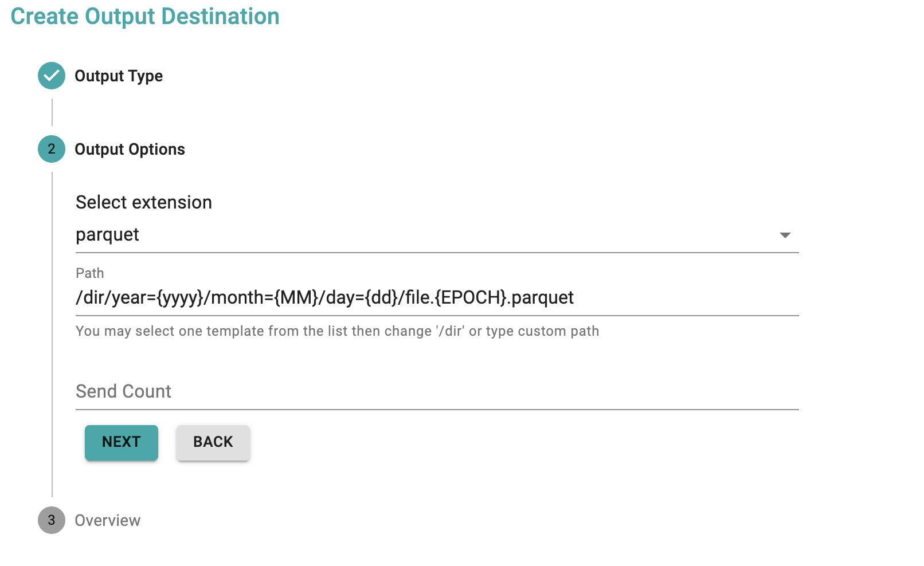
Task: Select the Output Options step label
Action: pos(130,150)
